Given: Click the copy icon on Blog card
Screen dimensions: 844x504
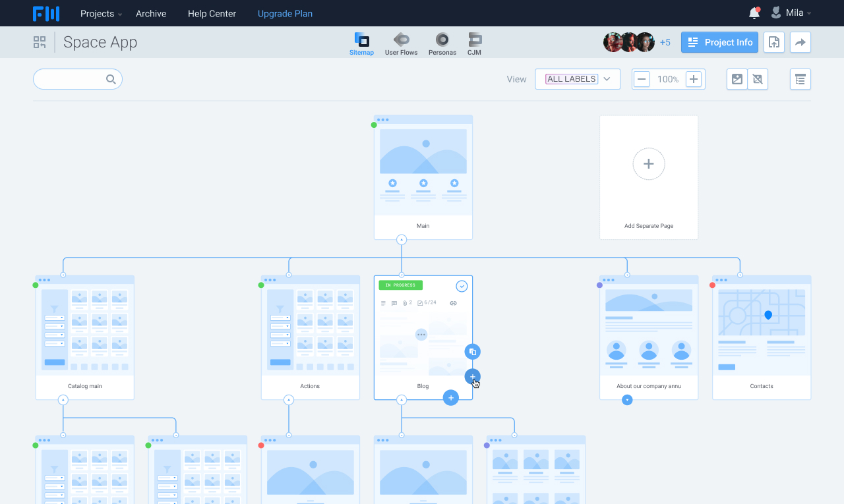Looking at the screenshot, I should (472, 352).
